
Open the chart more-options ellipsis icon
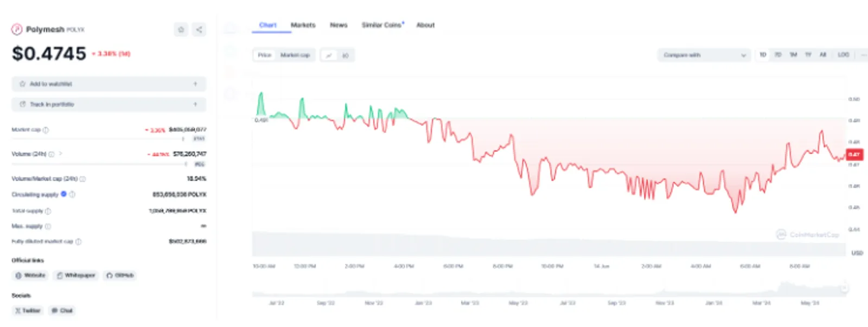(x=864, y=55)
